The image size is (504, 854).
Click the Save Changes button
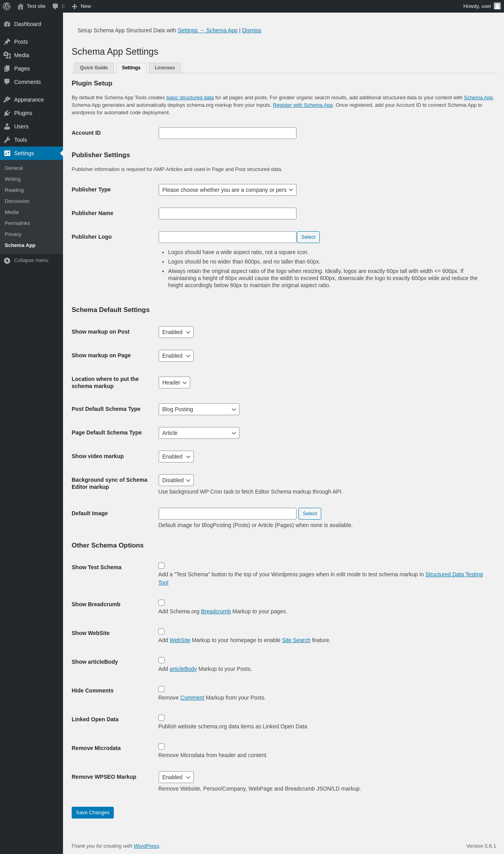tap(93, 812)
